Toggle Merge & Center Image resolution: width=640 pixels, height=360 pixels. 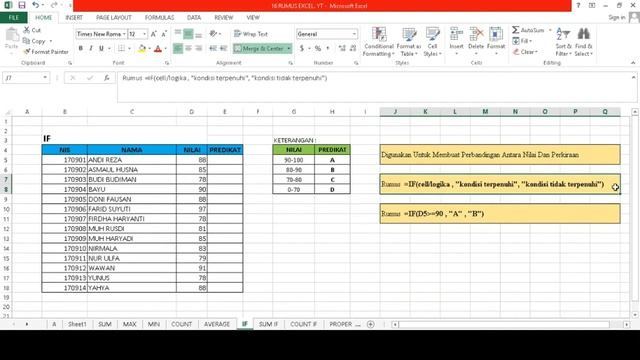(x=259, y=48)
